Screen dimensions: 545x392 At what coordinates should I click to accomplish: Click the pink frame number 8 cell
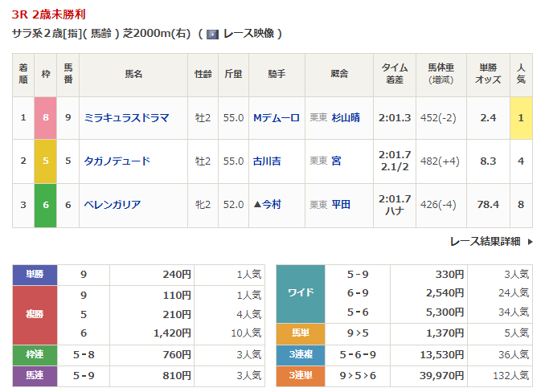[x=46, y=118]
